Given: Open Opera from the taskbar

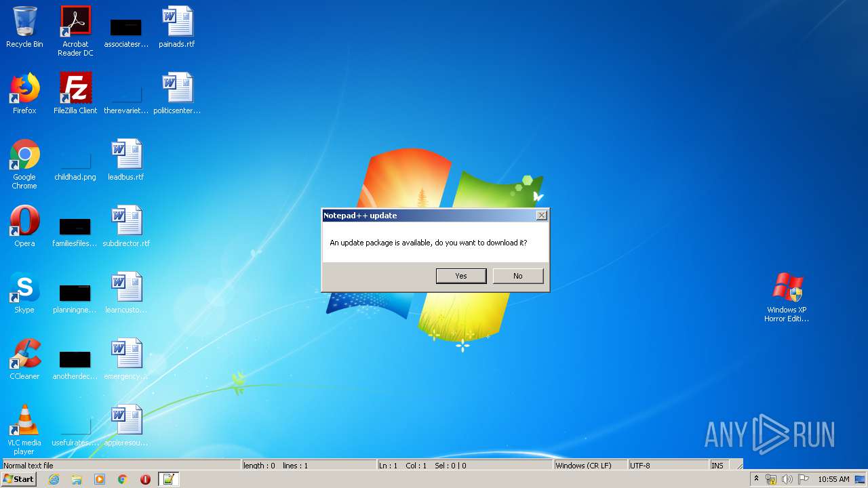Looking at the screenshot, I should pos(145,479).
